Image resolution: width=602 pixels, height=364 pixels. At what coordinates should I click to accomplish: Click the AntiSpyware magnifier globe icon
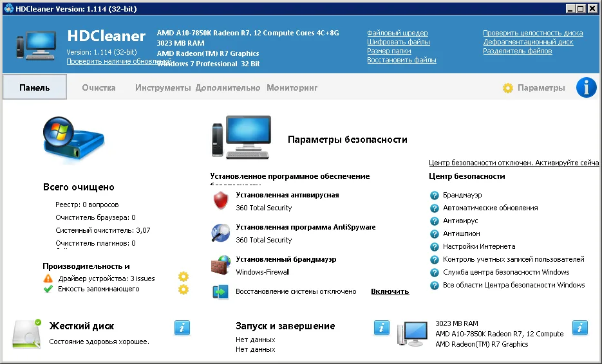coord(221,233)
